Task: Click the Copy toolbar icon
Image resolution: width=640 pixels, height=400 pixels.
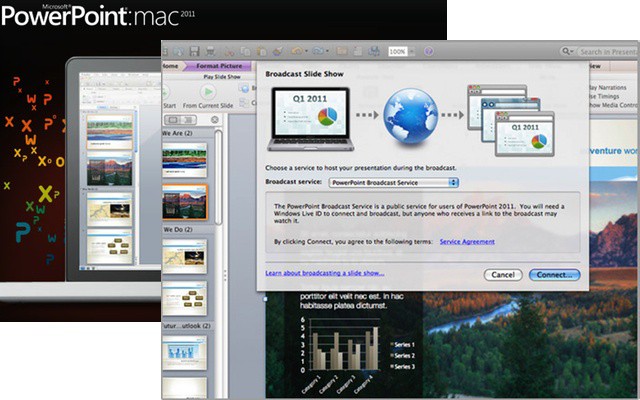Action: pyautogui.click(x=245, y=51)
